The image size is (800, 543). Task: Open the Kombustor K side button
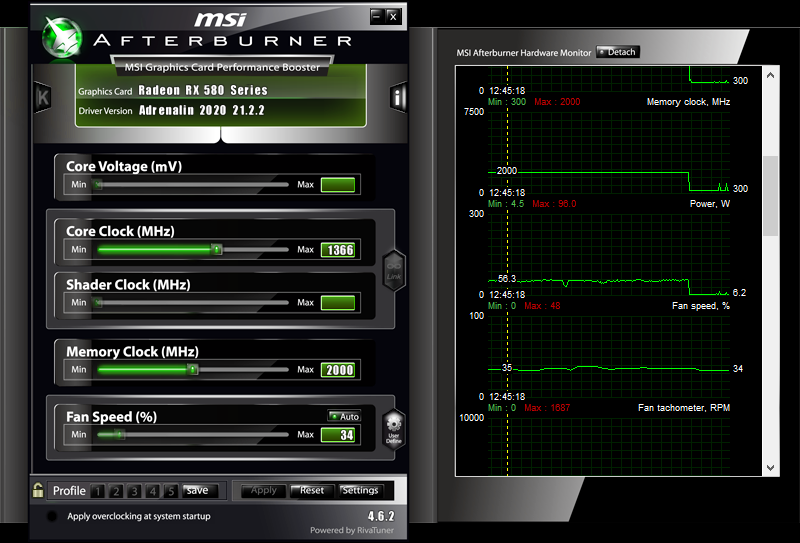pyautogui.click(x=43, y=97)
